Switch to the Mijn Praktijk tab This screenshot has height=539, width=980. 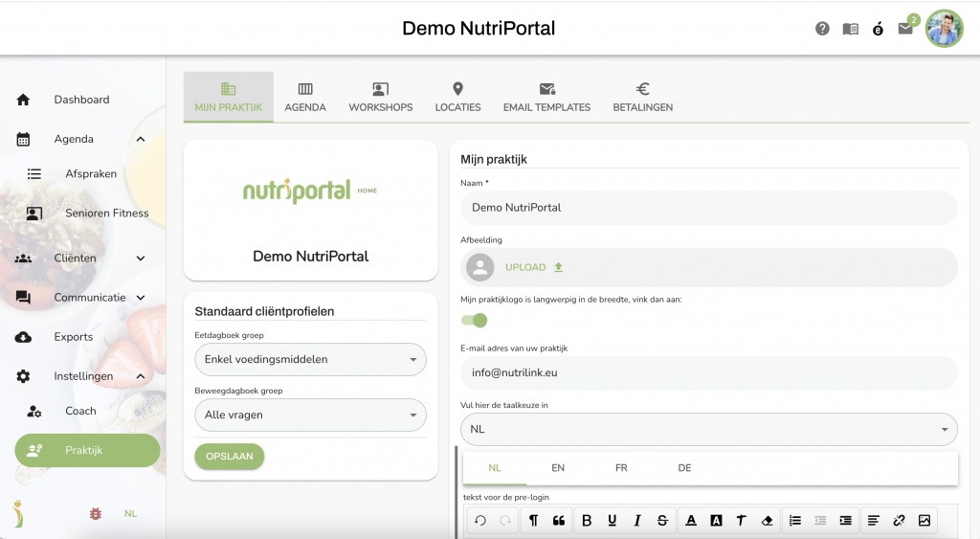pos(228,97)
